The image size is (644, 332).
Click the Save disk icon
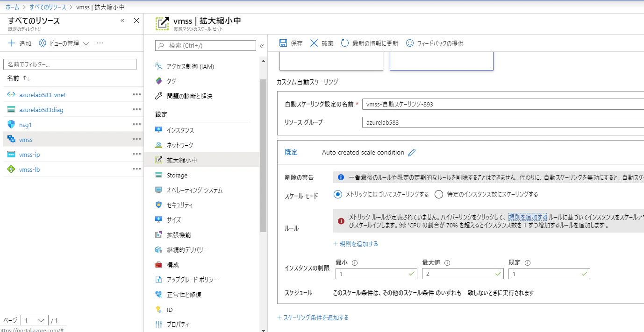283,43
